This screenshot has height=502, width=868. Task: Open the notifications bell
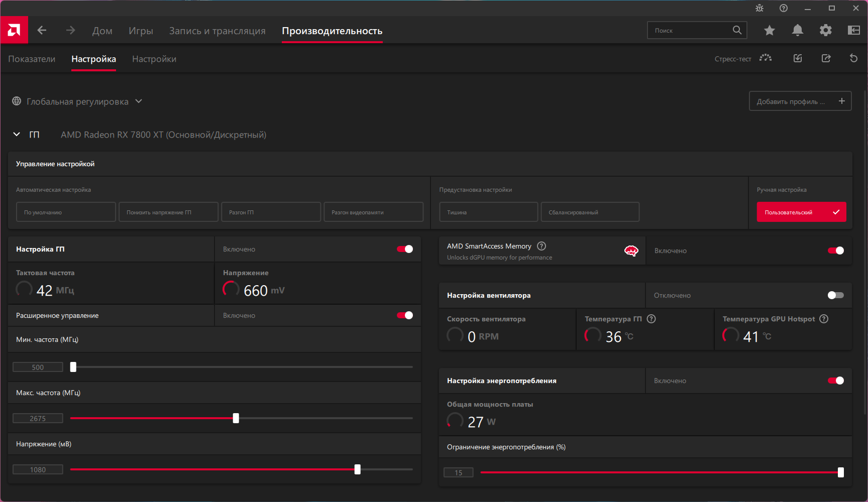797,31
